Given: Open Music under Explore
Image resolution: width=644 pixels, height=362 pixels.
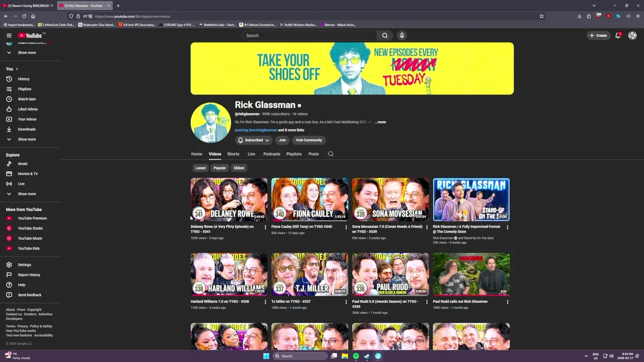Looking at the screenshot, I should (x=23, y=163).
